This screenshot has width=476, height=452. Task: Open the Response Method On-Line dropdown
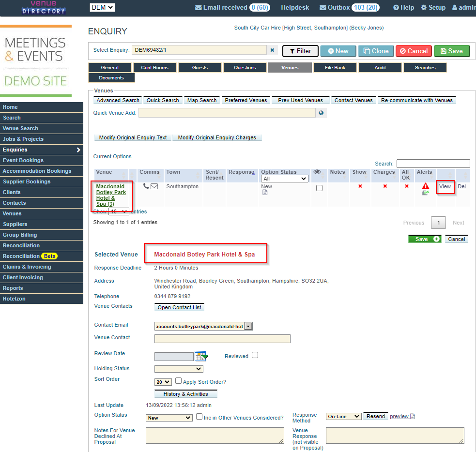click(x=344, y=417)
